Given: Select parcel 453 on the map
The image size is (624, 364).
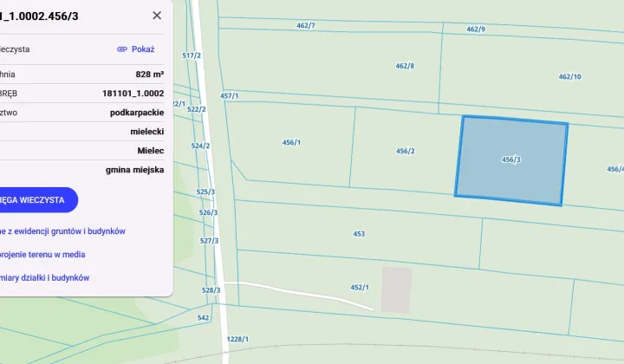Looking at the screenshot, I should (x=359, y=234).
